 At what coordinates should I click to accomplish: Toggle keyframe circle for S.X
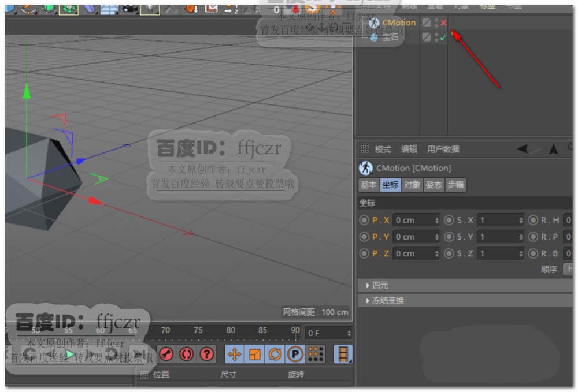pyautogui.click(x=449, y=220)
